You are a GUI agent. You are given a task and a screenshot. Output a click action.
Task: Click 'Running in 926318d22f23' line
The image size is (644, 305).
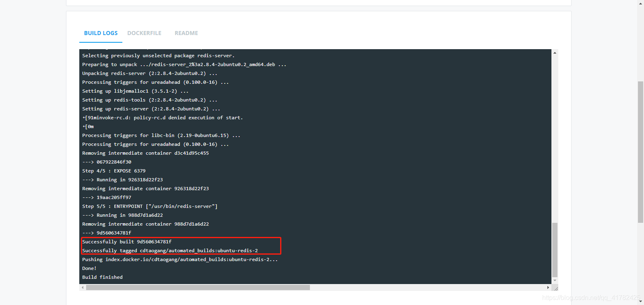click(x=122, y=180)
